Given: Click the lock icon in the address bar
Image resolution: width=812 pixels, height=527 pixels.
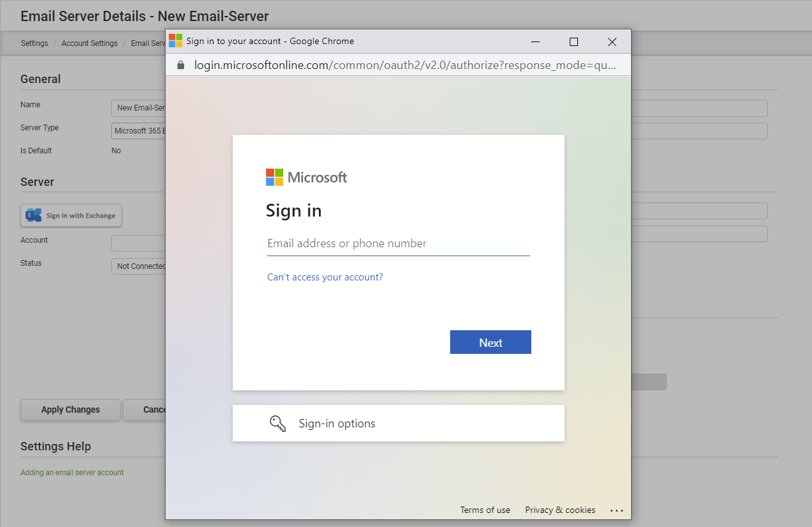Looking at the screenshot, I should [180, 65].
